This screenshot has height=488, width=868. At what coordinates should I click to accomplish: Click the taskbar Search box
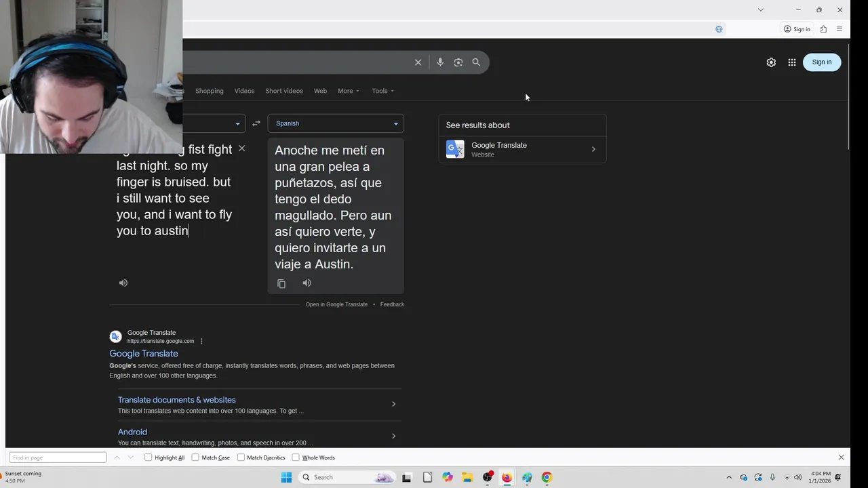tap(347, 477)
